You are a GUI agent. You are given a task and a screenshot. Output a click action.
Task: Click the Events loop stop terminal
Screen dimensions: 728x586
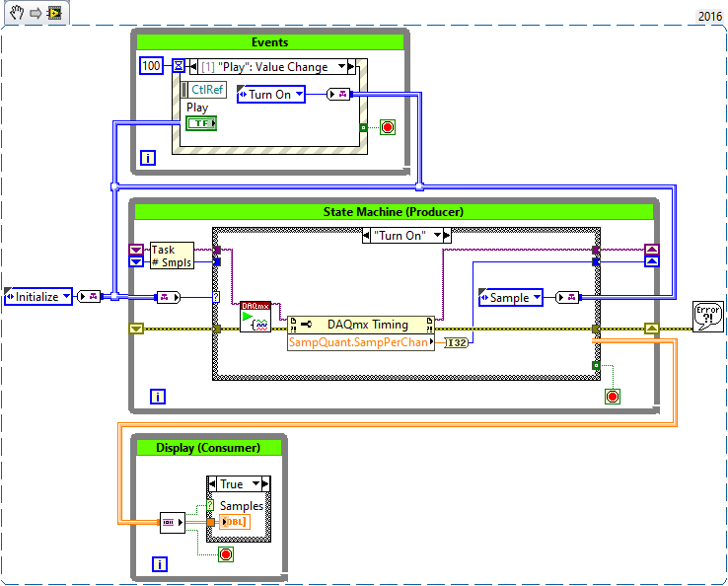(388, 126)
